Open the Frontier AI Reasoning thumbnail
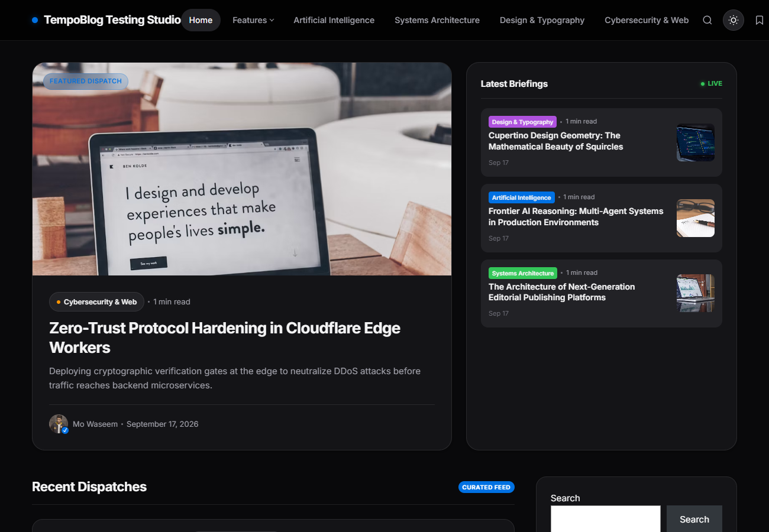The height and width of the screenshot is (532, 769). point(696,218)
